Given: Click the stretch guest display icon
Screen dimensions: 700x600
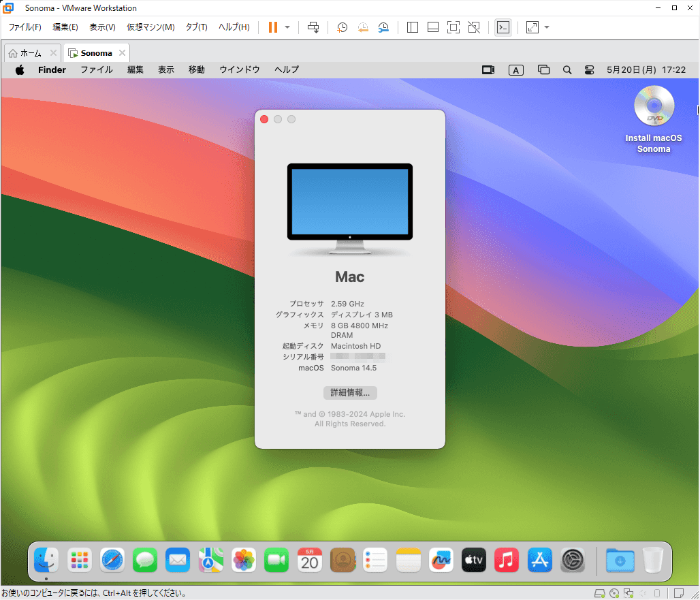Looking at the screenshot, I should [x=532, y=27].
